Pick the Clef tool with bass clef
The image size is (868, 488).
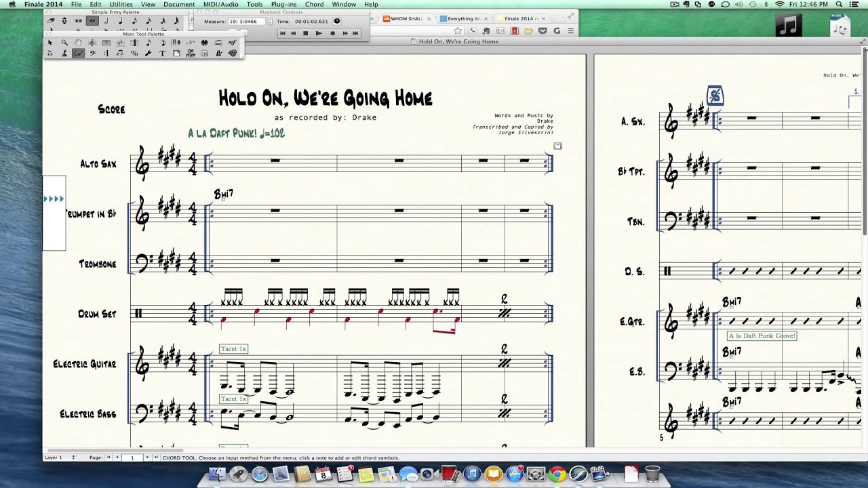92,54
